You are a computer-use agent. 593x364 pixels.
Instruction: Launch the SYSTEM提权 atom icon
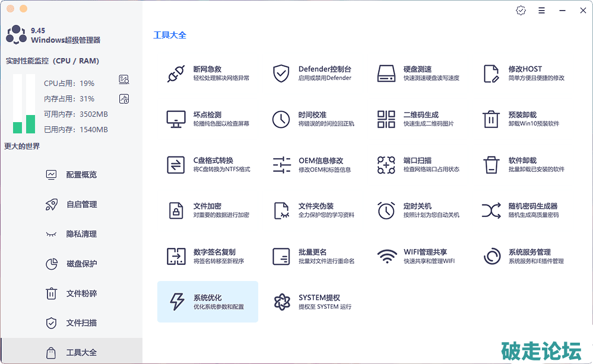tap(281, 302)
